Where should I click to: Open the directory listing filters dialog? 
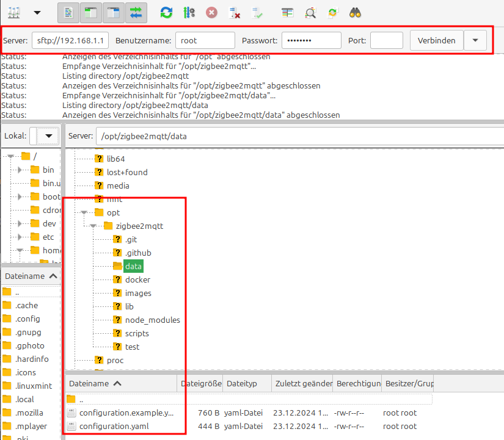point(288,12)
